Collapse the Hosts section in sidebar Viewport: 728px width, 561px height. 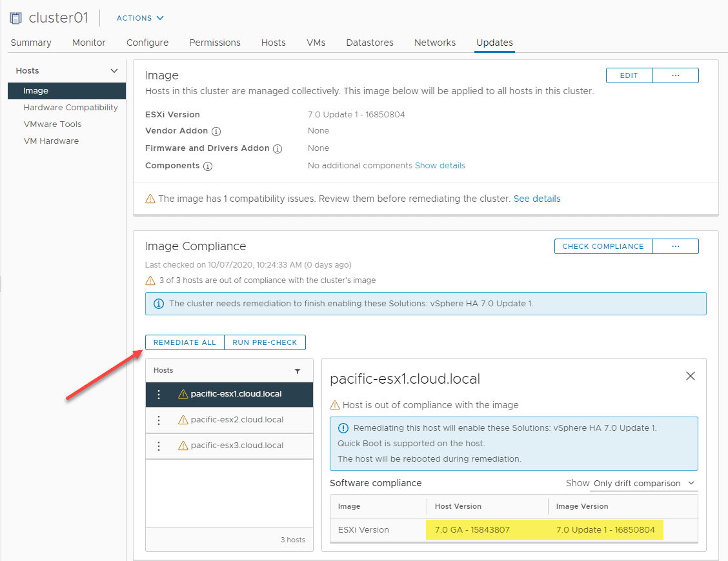click(x=114, y=71)
